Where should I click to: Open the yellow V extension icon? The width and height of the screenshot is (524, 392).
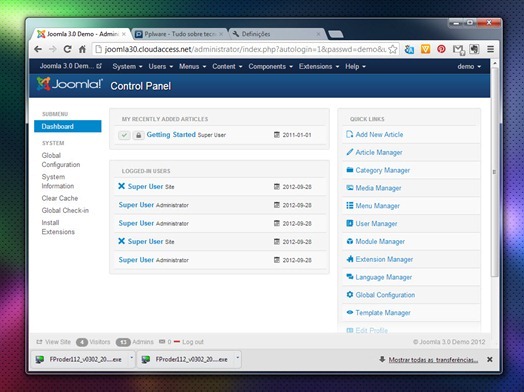(x=425, y=49)
